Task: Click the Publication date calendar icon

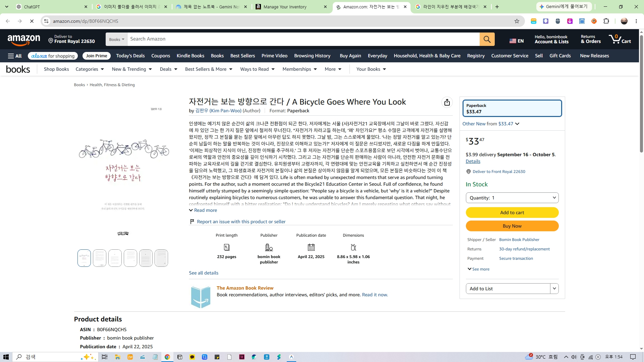Action: pos(311,247)
